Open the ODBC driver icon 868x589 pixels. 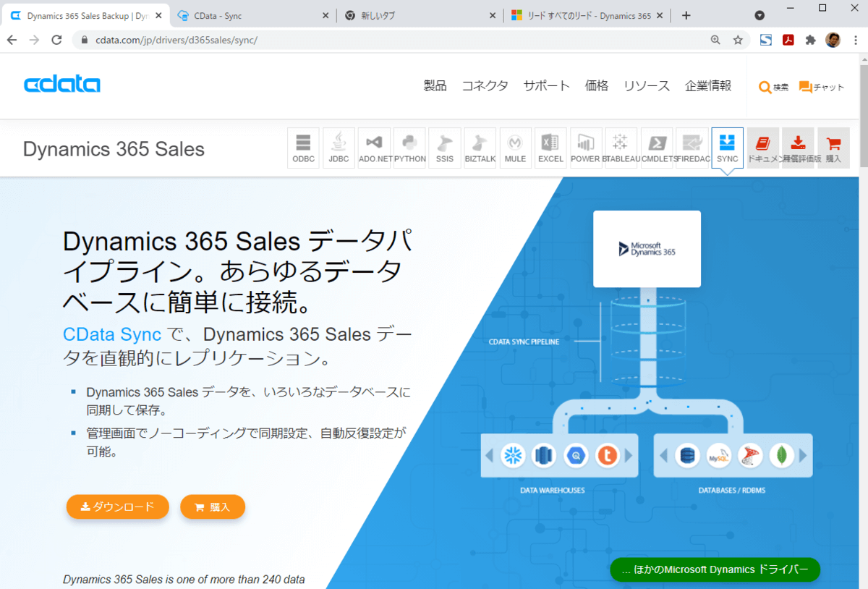point(304,148)
